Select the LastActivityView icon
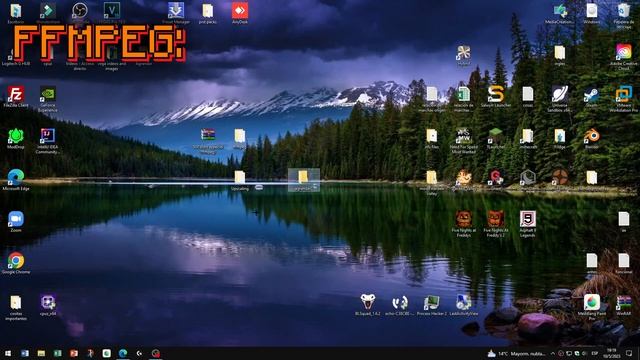 click(464, 305)
